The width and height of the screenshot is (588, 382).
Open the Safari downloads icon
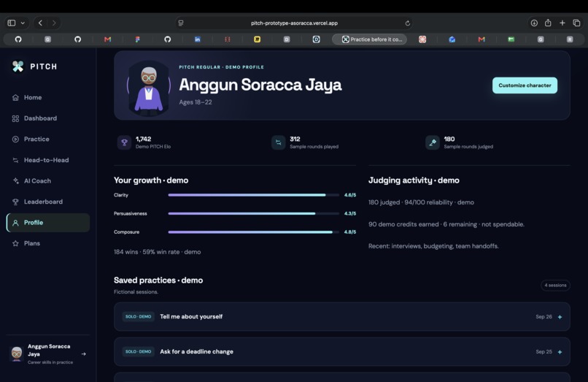(534, 23)
